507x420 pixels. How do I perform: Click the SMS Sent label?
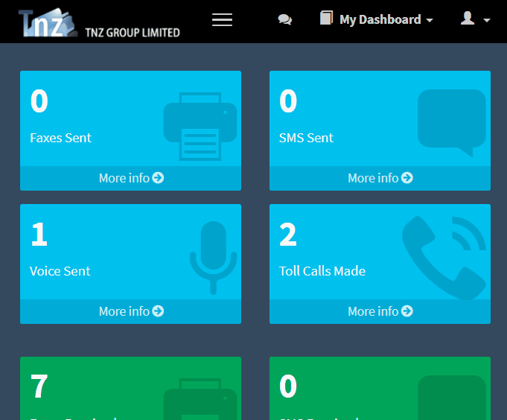coord(306,138)
